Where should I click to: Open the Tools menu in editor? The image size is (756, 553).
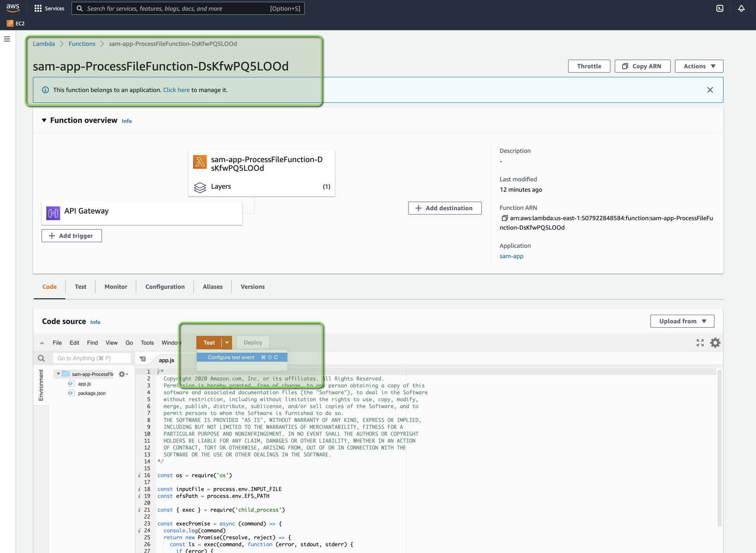tap(147, 343)
